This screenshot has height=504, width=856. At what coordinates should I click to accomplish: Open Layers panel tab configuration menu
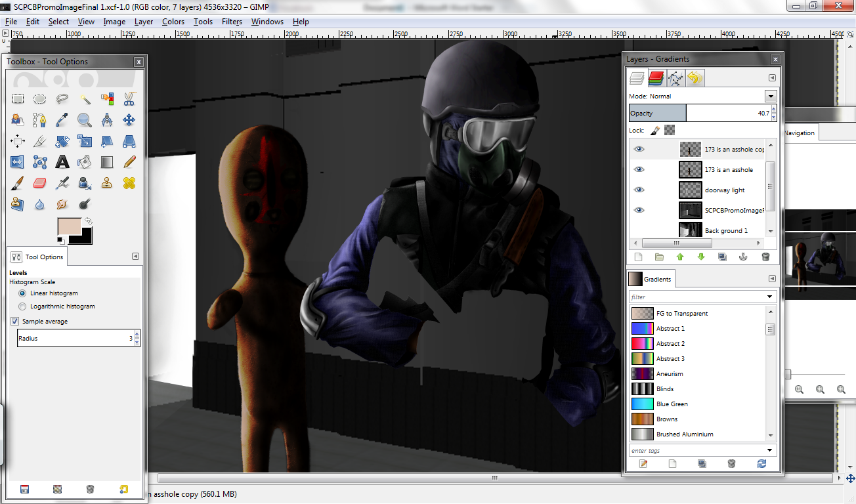tap(772, 78)
